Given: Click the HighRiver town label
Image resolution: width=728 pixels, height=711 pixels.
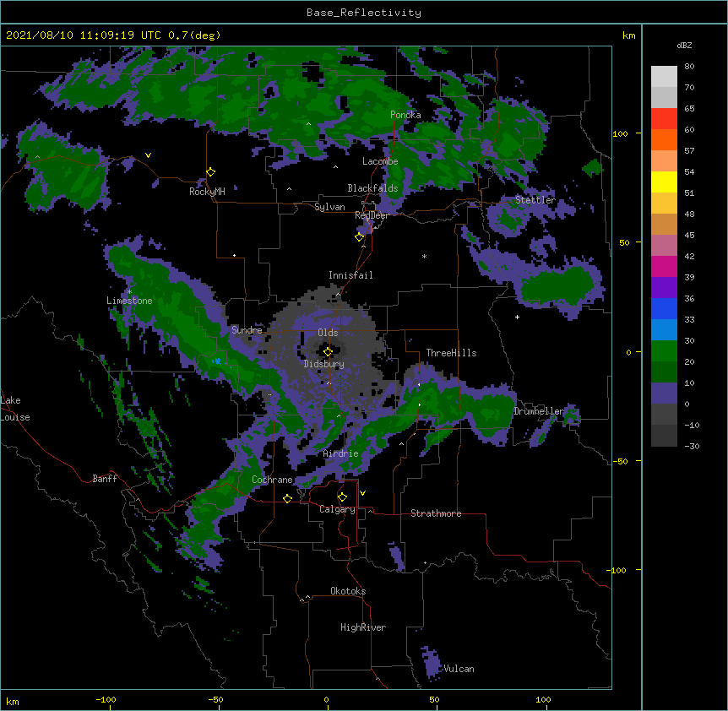Looking at the screenshot, I should pos(363,627).
